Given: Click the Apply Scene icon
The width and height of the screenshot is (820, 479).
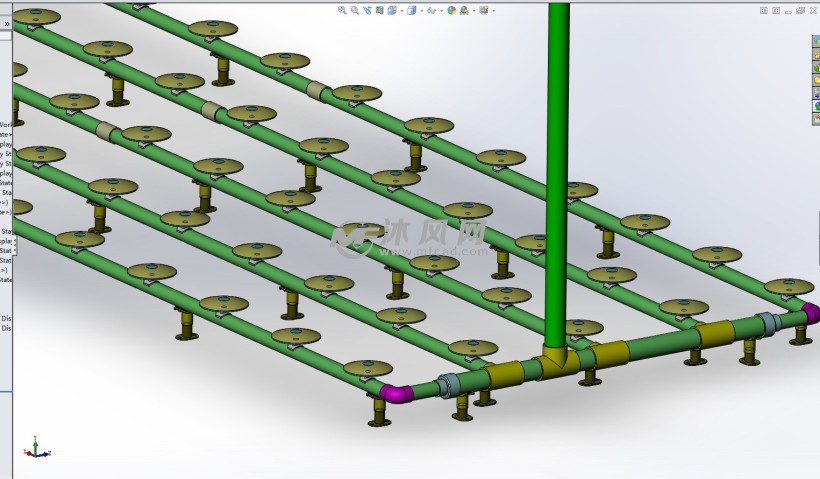Looking at the screenshot, I should pos(464,10).
